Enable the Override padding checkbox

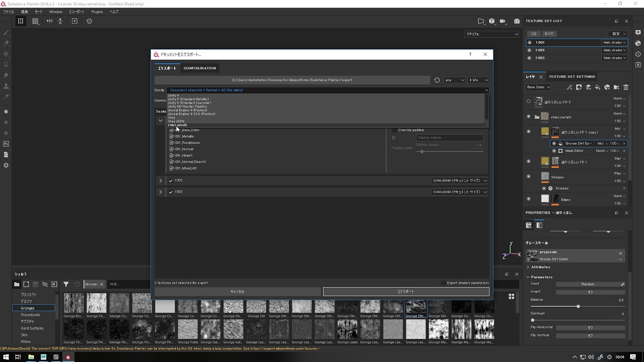394,130
